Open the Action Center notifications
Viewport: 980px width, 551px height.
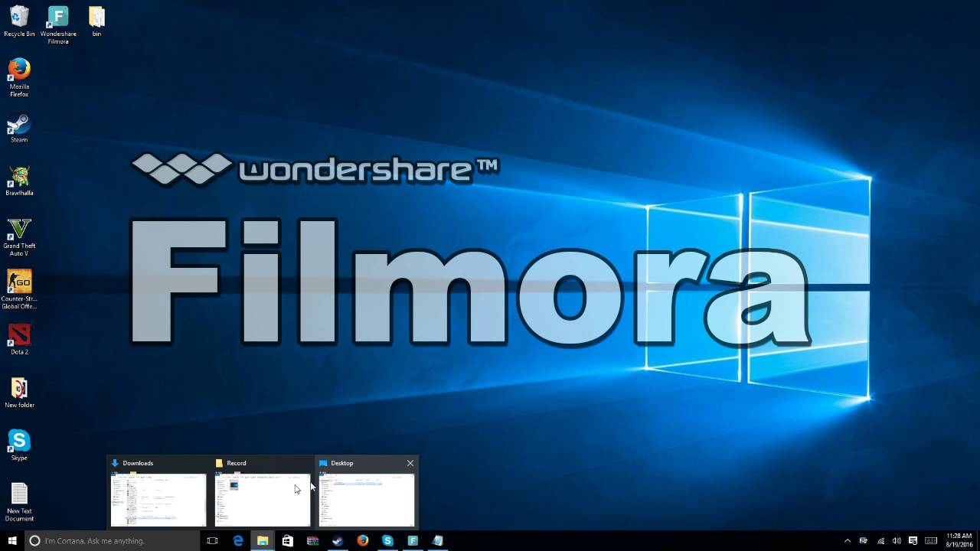point(913,540)
